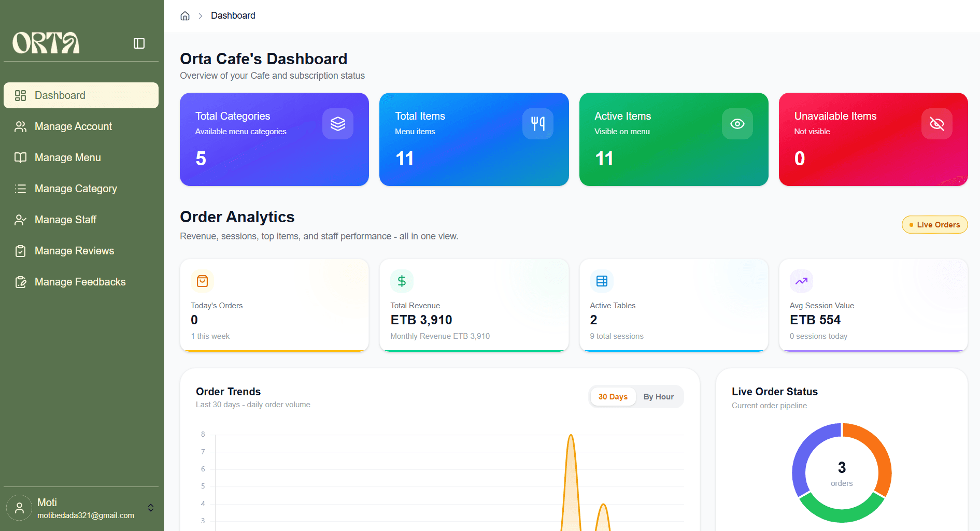980x531 pixels.
Task: Open the Total Items card
Action: pos(474,139)
